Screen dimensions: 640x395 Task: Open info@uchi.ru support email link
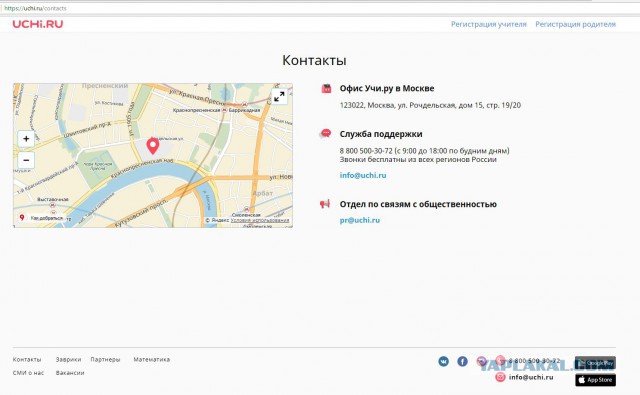[x=363, y=175]
